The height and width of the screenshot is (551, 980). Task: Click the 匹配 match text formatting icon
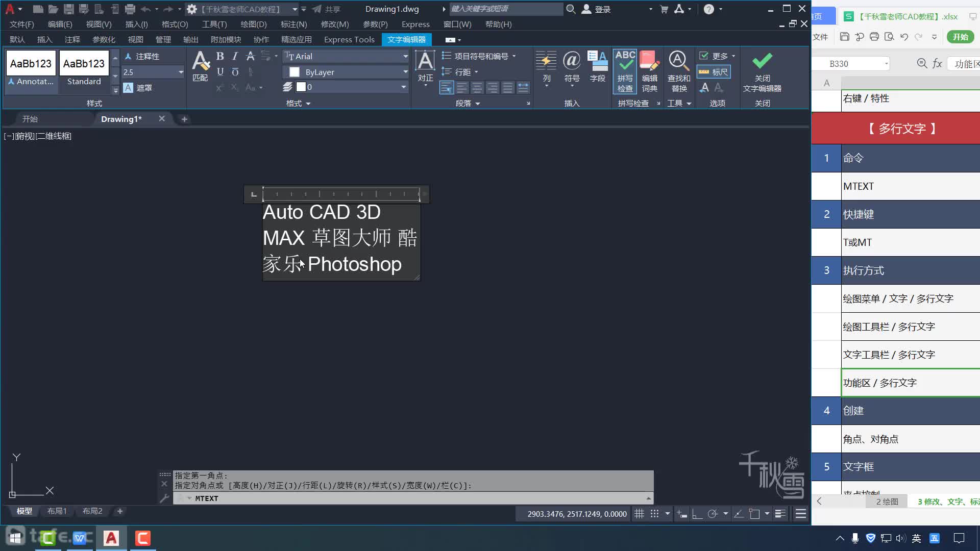coord(200,66)
